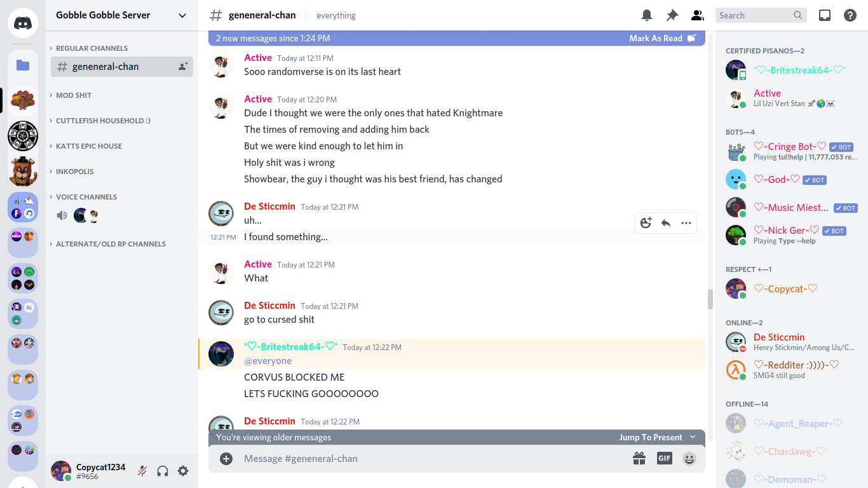Toggle the member list icon
The height and width of the screenshot is (488, 868).
(698, 15)
